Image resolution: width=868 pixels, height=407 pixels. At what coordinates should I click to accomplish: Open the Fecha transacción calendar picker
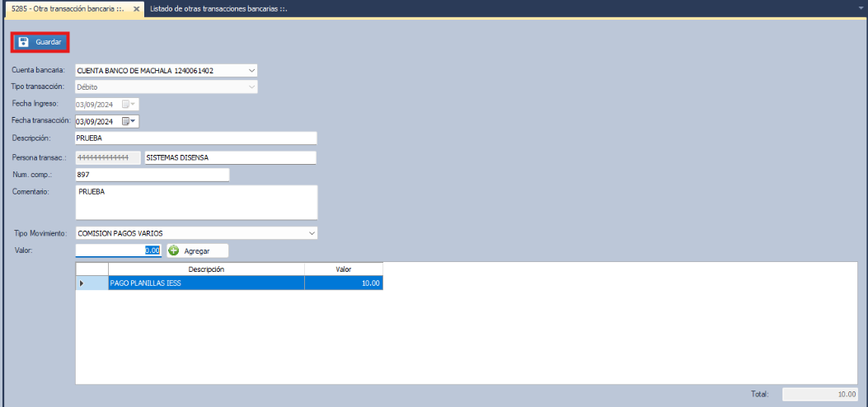(130, 121)
